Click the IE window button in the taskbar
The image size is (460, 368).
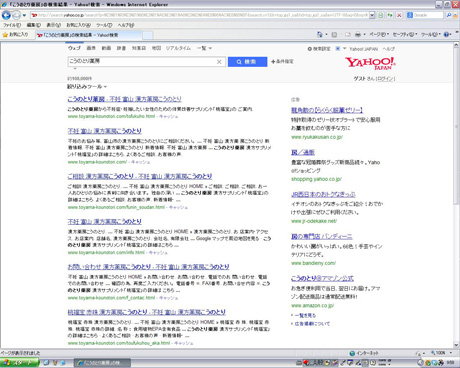coord(102,363)
